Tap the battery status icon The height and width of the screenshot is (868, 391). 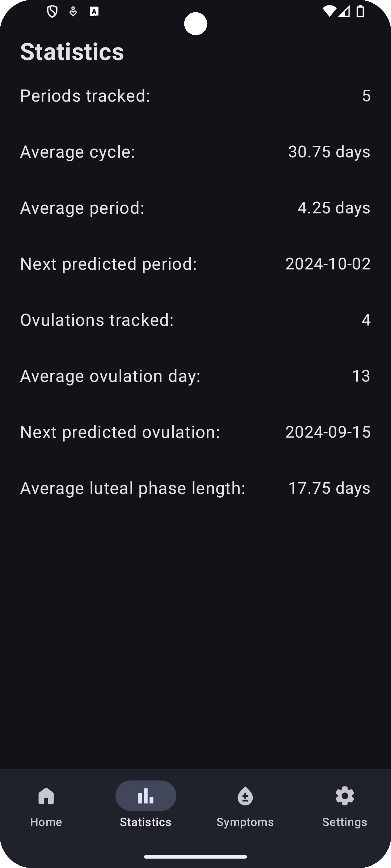(360, 12)
